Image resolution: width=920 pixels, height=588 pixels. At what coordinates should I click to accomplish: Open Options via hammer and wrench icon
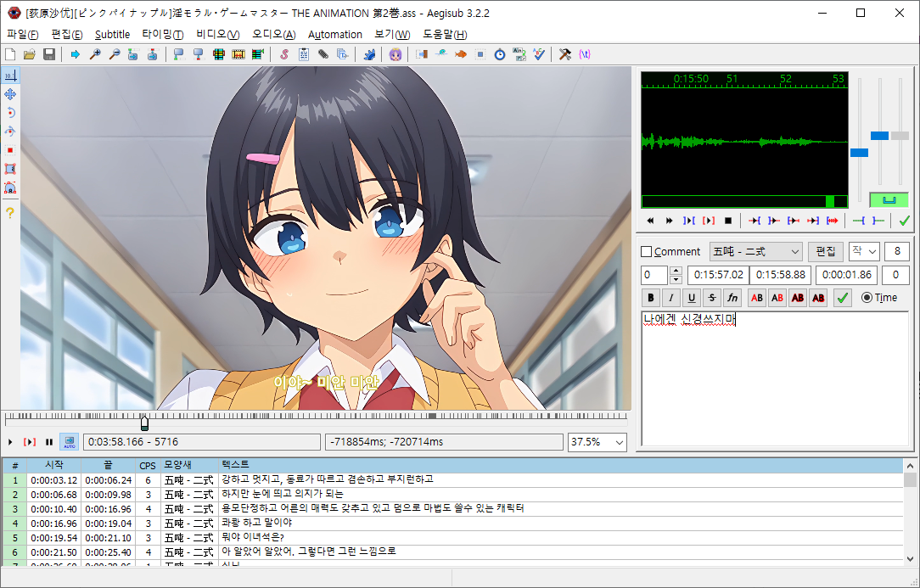[x=565, y=54]
